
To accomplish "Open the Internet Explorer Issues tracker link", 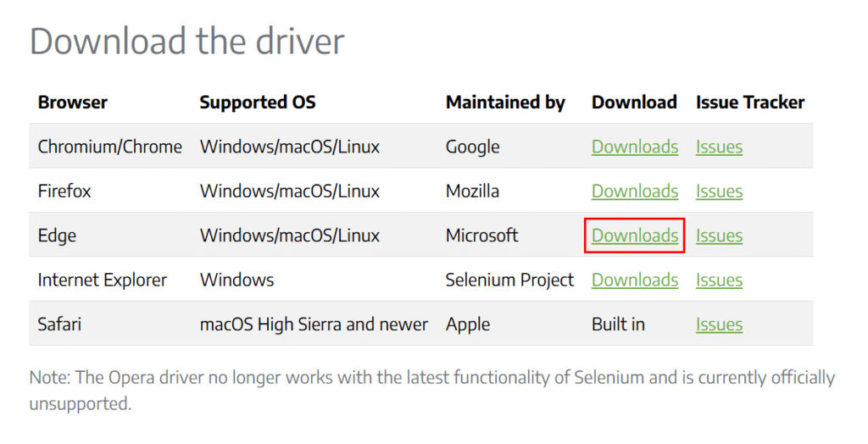I will coord(719,280).
